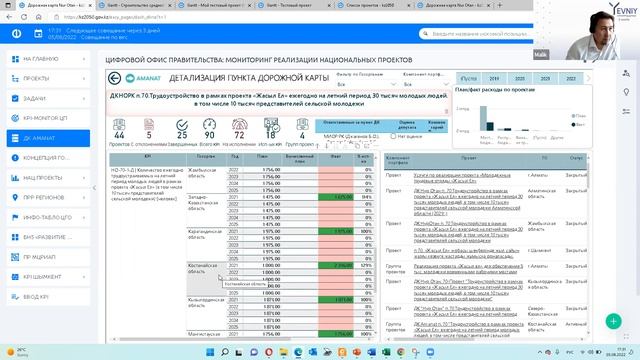Go back with the browser back arrow
Image resolution: width=640 pixels, height=360 pixels.
point(9,17)
